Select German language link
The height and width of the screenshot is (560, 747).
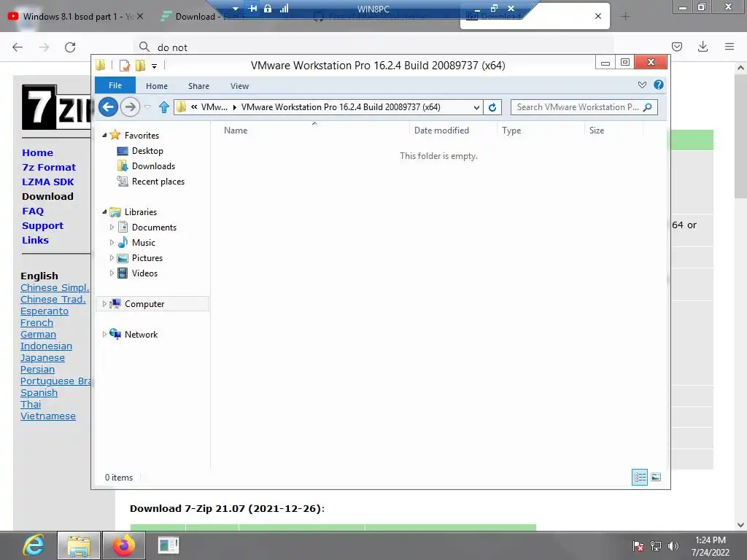38,335
